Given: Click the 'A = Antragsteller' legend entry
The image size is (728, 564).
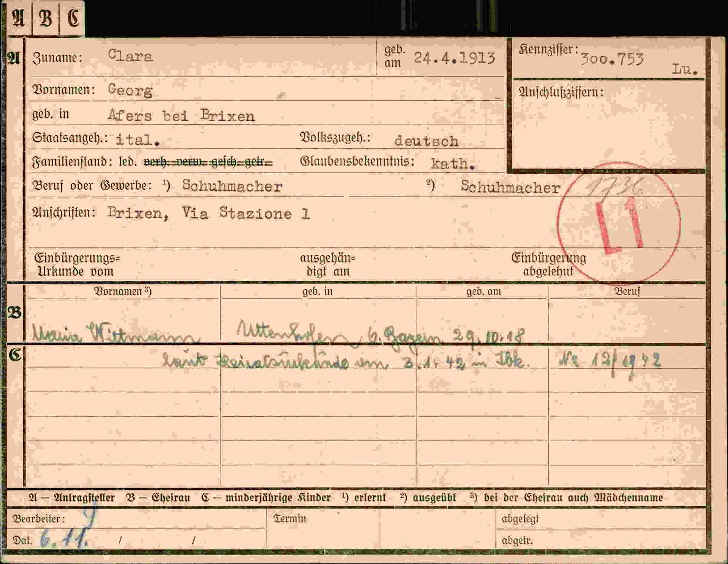Looking at the screenshot, I should (72, 498).
